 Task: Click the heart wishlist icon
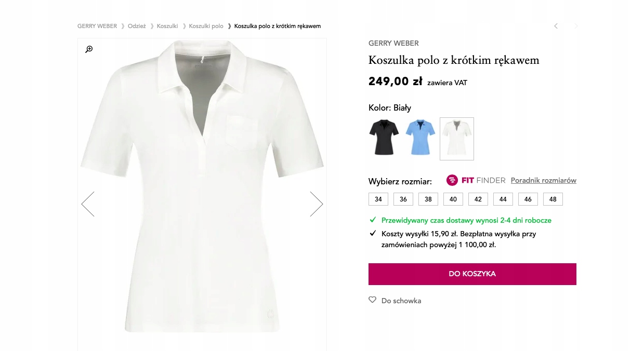point(372,300)
